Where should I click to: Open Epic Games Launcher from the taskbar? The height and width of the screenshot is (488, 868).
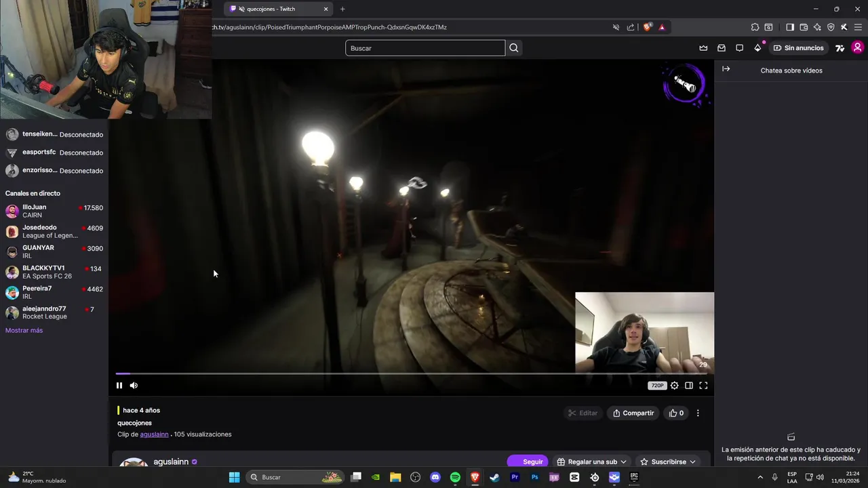click(634, 477)
